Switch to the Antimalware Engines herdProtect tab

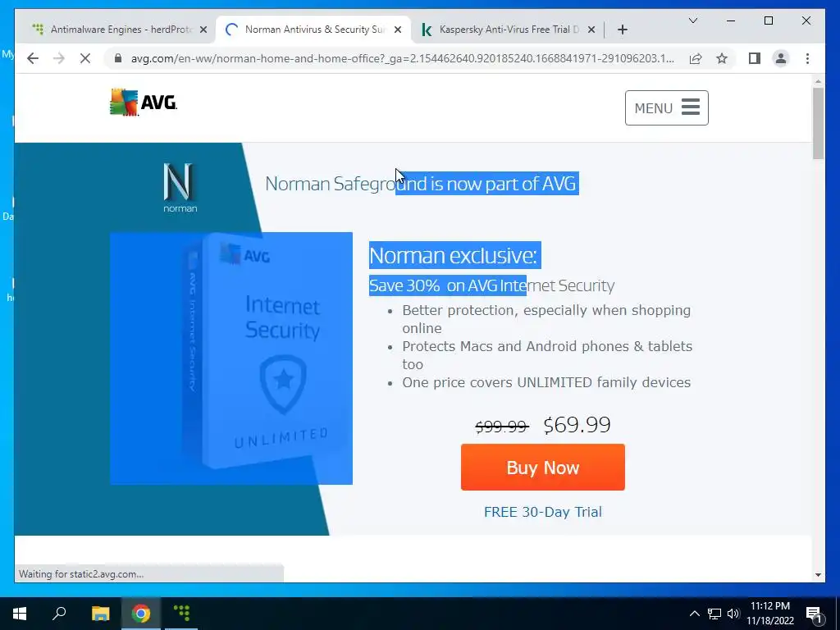point(119,30)
